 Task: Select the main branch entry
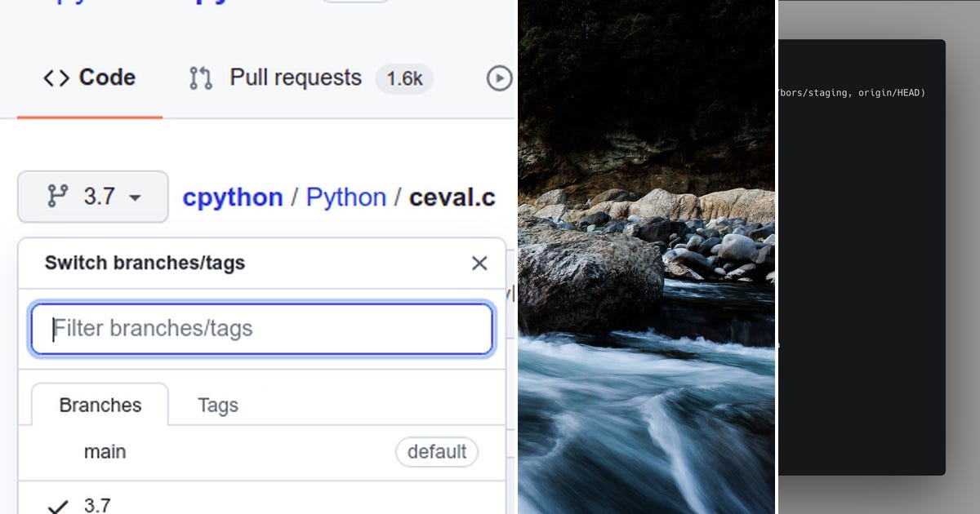coord(105,452)
